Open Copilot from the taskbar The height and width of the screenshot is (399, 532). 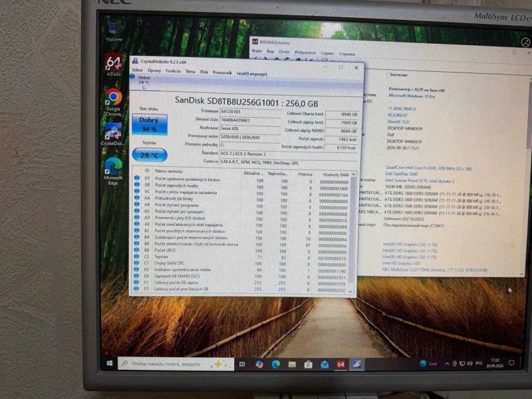click(259, 364)
